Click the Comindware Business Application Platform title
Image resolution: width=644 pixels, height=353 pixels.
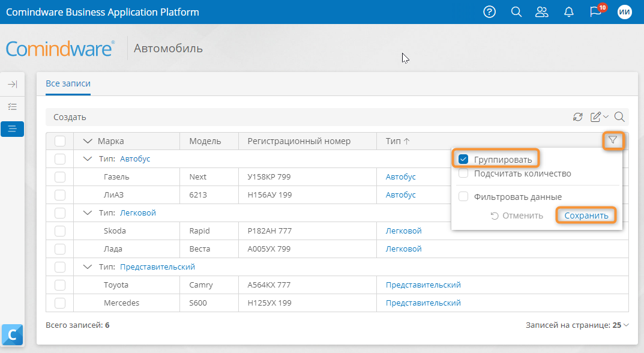pos(103,12)
